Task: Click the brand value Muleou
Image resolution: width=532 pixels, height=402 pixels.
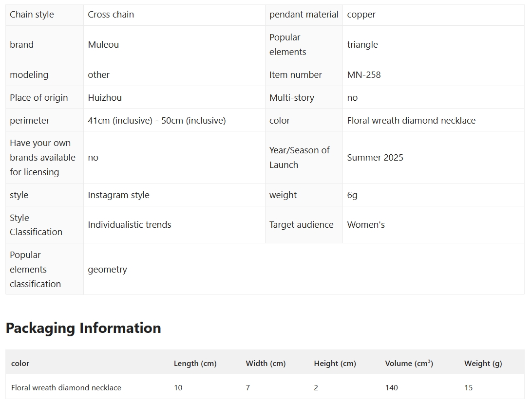Action: point(103,45)
